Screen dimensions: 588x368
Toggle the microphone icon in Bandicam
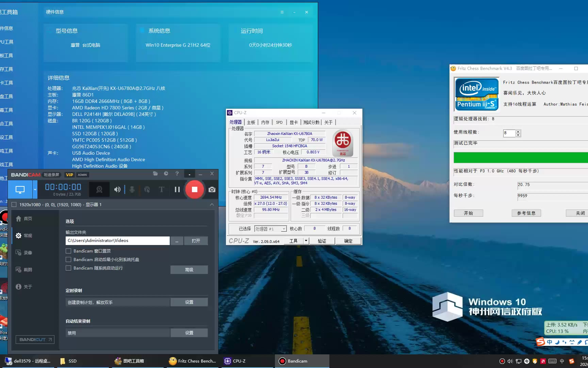pyautogui.click(x=132, y=189)
